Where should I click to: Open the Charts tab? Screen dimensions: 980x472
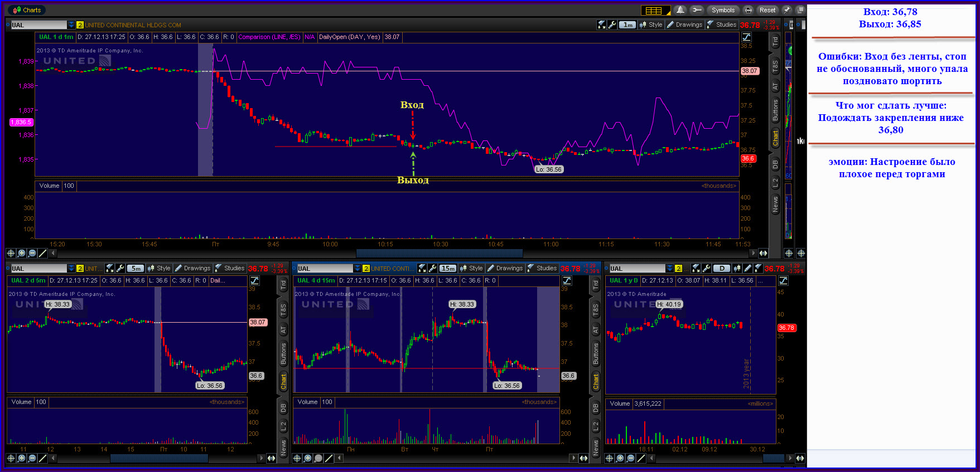click(x=28, y=10)
